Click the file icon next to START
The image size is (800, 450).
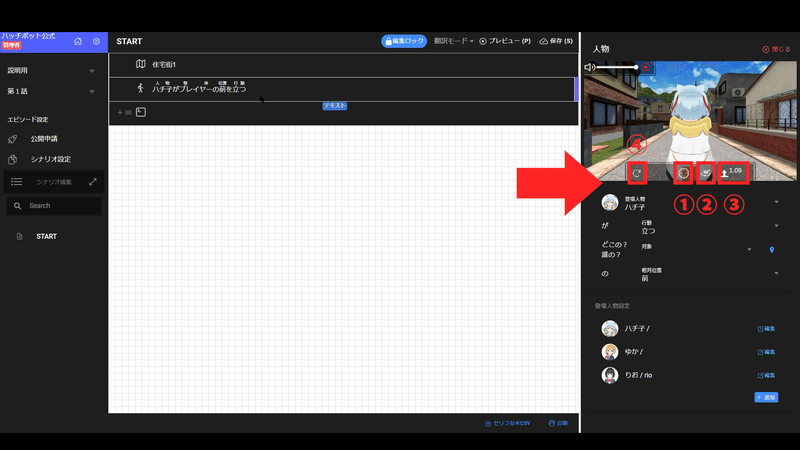[19, 236]
